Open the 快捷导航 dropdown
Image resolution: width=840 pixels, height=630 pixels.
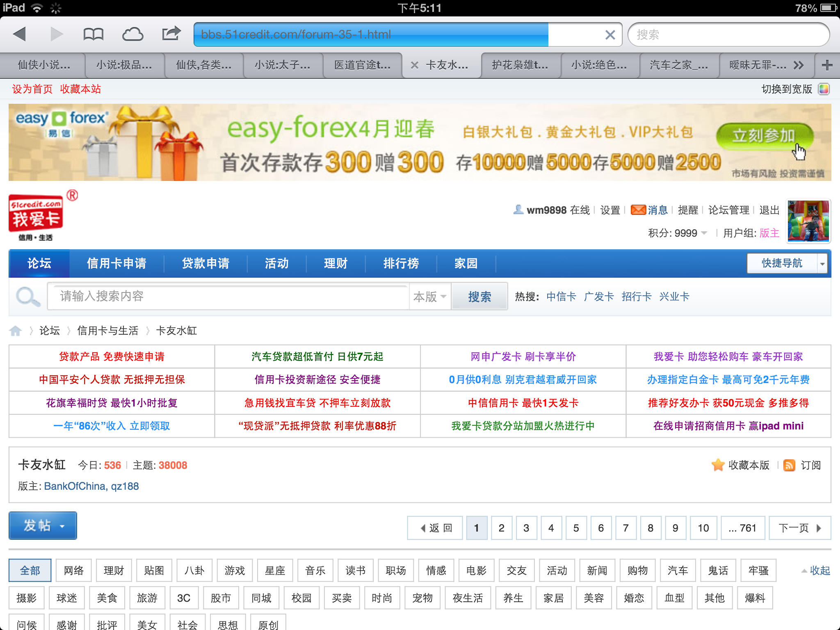pyautogui.click(x=787, y=263)
